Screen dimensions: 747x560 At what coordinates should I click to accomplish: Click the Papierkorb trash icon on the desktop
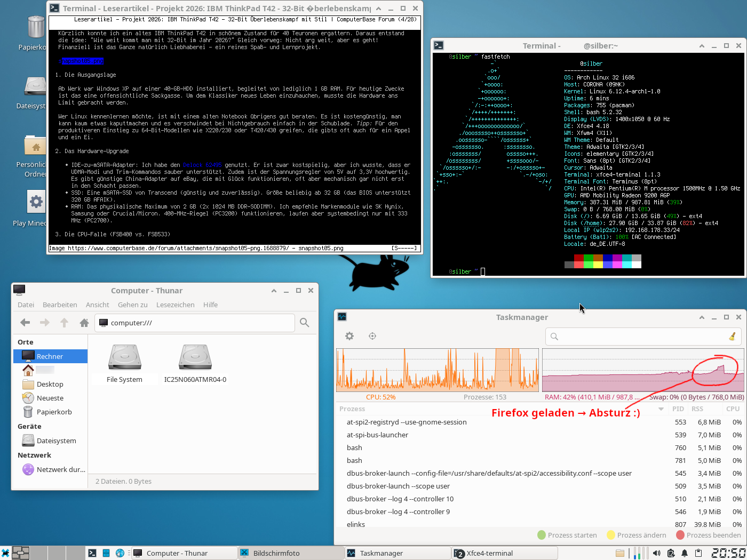(x=36, y=27)
